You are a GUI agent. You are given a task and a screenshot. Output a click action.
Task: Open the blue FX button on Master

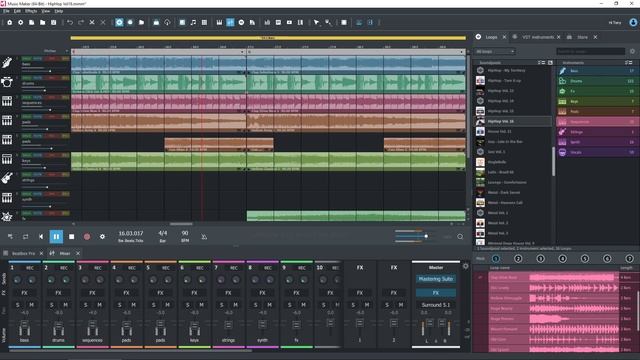pos(436,293)
